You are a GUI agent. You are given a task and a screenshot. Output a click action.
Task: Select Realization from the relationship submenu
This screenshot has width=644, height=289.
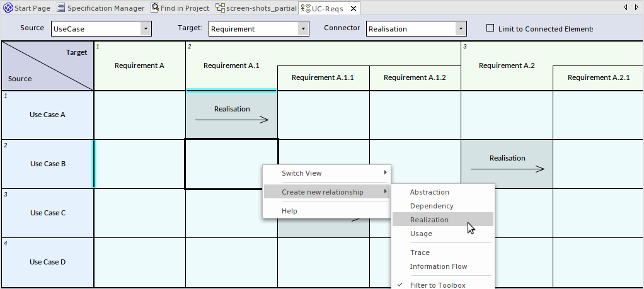tap(429, 220)
